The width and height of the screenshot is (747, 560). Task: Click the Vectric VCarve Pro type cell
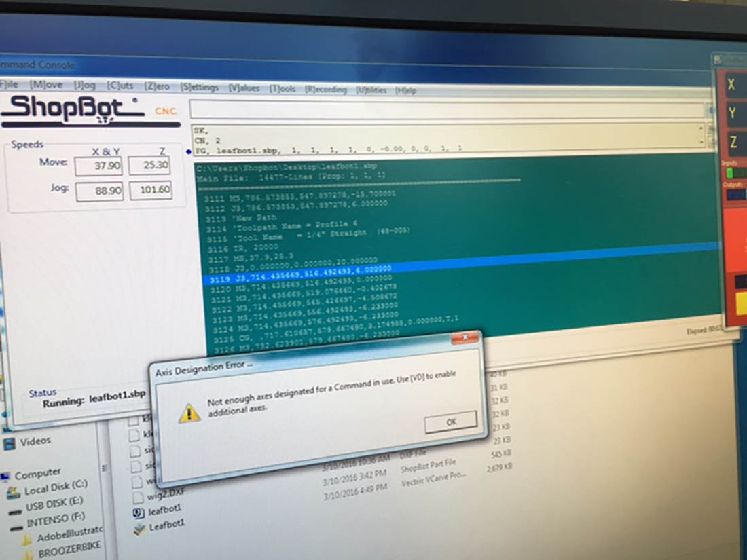(433, 479)
